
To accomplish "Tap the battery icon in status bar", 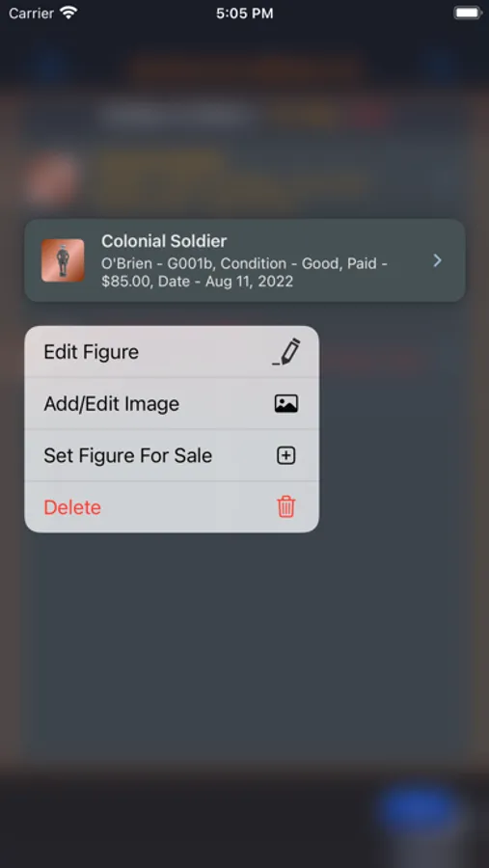I will coord(468,13).
